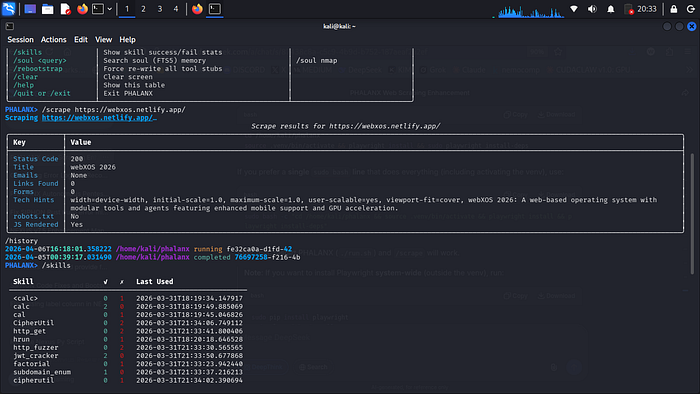Screen dimensions: 700x394
Task: Switch to workspace 1
Action: pyautogui.click(x=127, y=9)
